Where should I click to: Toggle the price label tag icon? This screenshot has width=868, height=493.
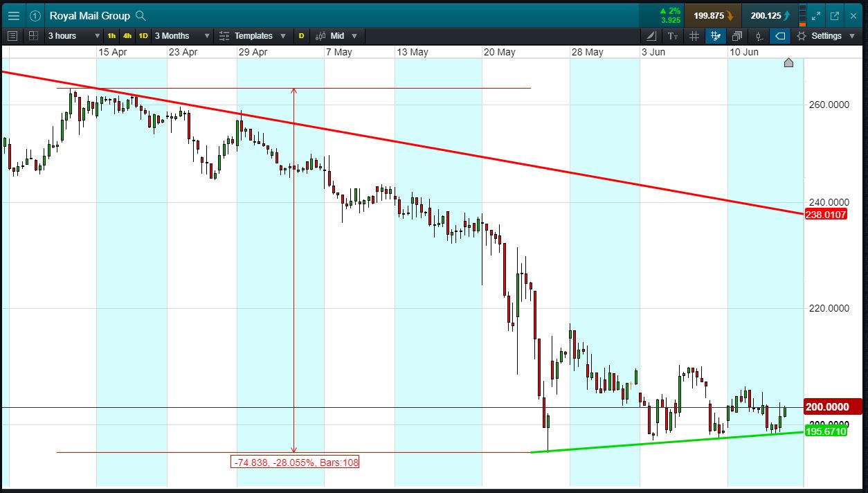[x=780, y=36]
